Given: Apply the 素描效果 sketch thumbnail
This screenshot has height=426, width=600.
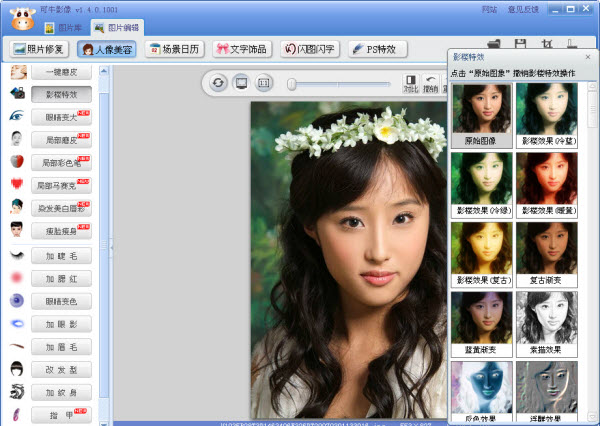Looking at the screenshot, I should coord(547,324).
